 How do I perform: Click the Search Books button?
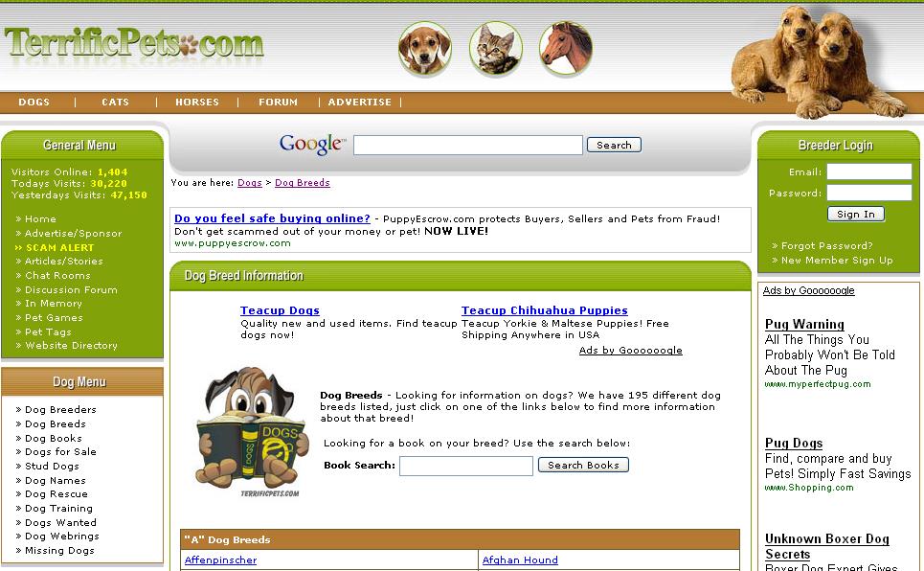583,465
